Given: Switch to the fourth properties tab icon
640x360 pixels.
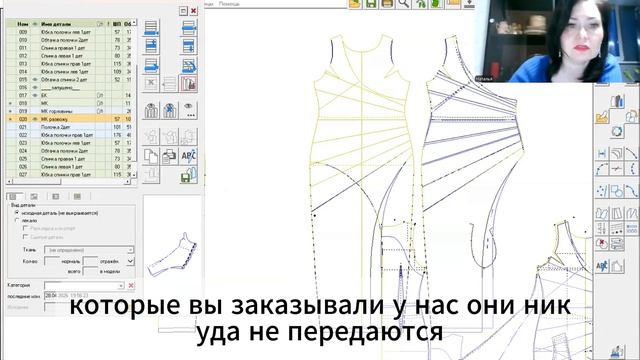Looking at the screenshot, I should pyautogui.click(x=77, y=197).
